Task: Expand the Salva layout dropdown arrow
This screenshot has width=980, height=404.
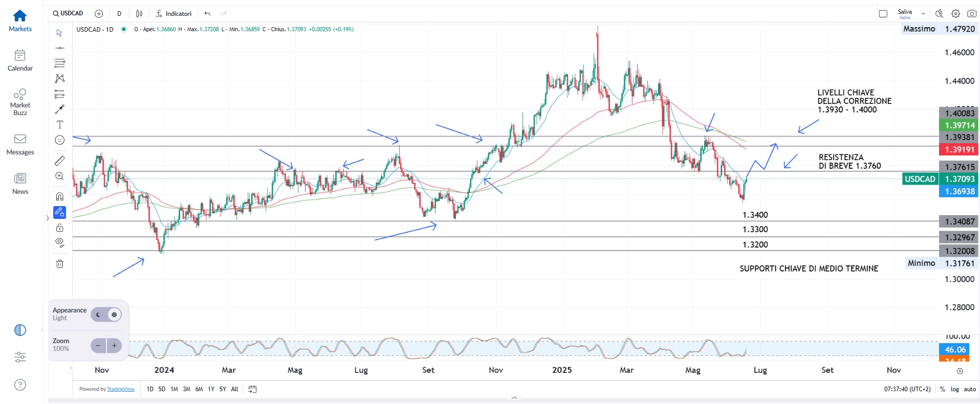Action: coord(923,14)
